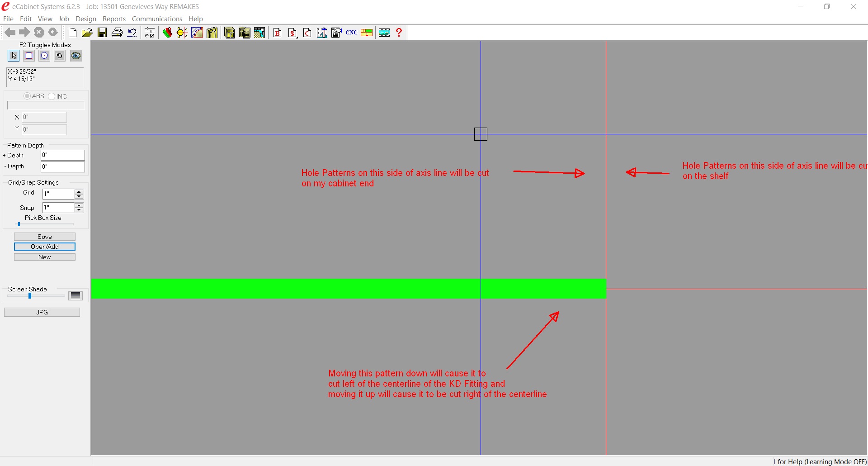868x466 pixels.
Task: Click the Snap value input field
Action: coord(58,208)
